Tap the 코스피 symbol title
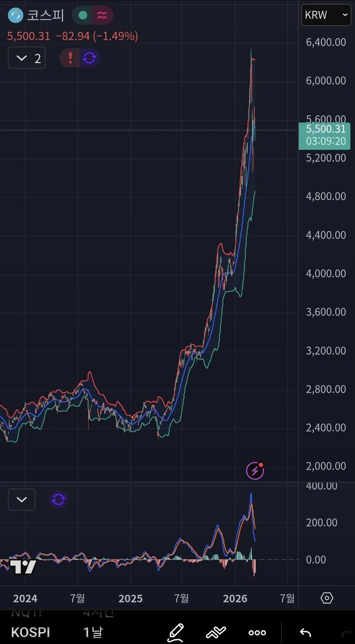355x644 pixels. click(46, 16)
